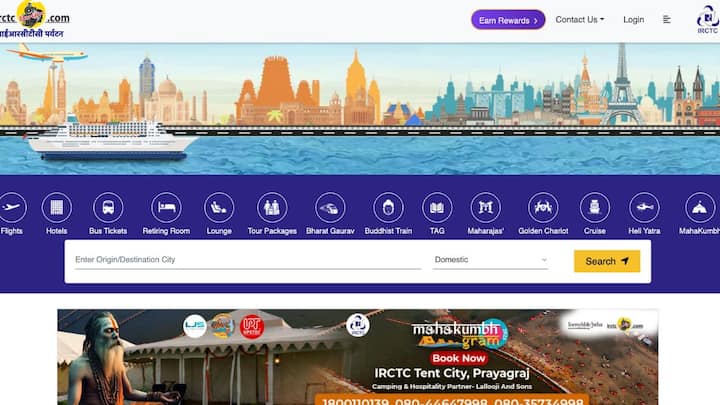Open the Tour Packages icon

point(272,208)
